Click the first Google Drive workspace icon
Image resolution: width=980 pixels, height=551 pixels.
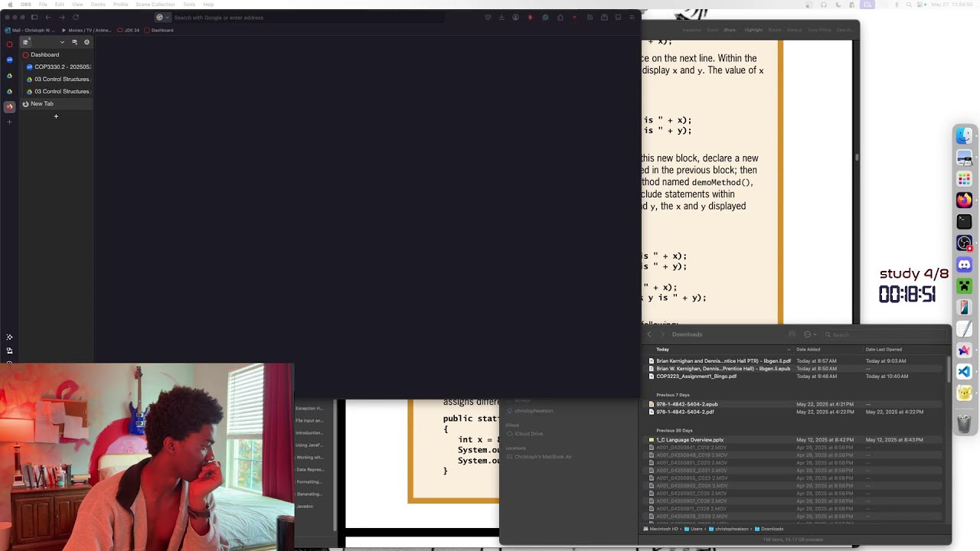click(9, 76)
